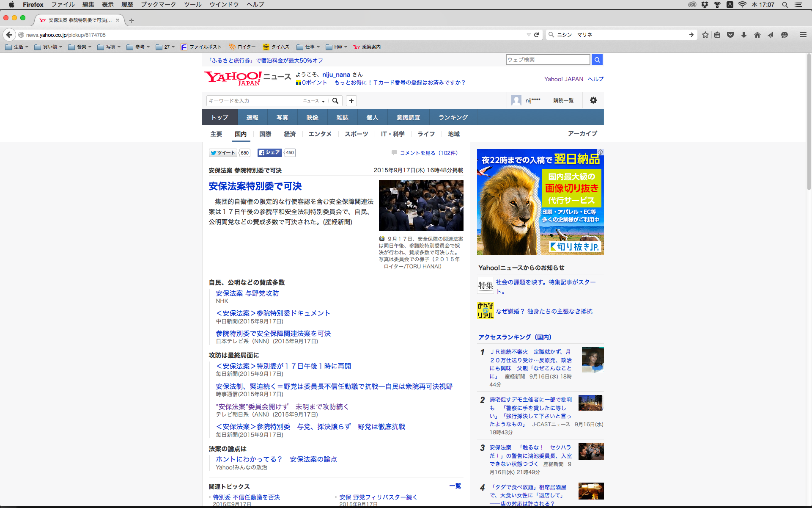Click the ウェブ検索 input field
This screenshot has width=812, height=508.
tap(547, 60)
